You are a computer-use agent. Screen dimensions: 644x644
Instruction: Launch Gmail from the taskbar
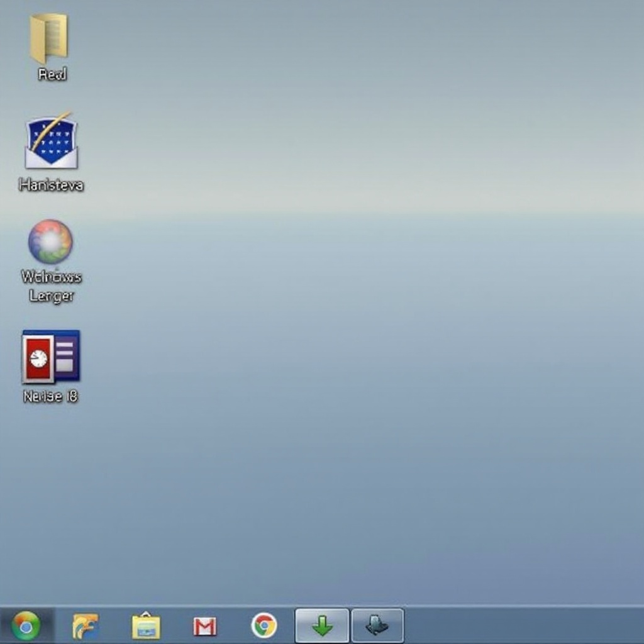pos(205,626)
